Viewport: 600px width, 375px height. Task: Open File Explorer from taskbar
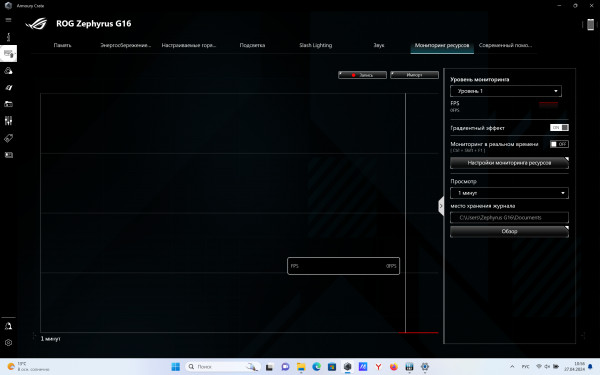(301, 367)
